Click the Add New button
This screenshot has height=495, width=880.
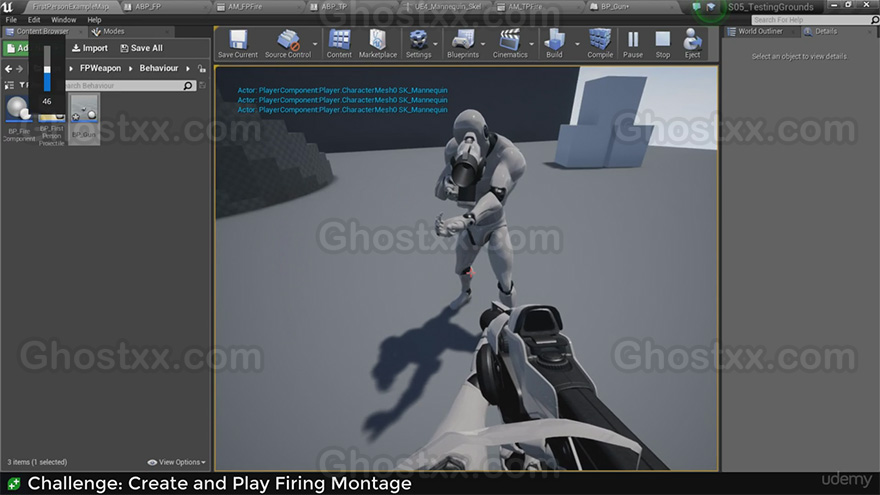[x=16, y=48]
